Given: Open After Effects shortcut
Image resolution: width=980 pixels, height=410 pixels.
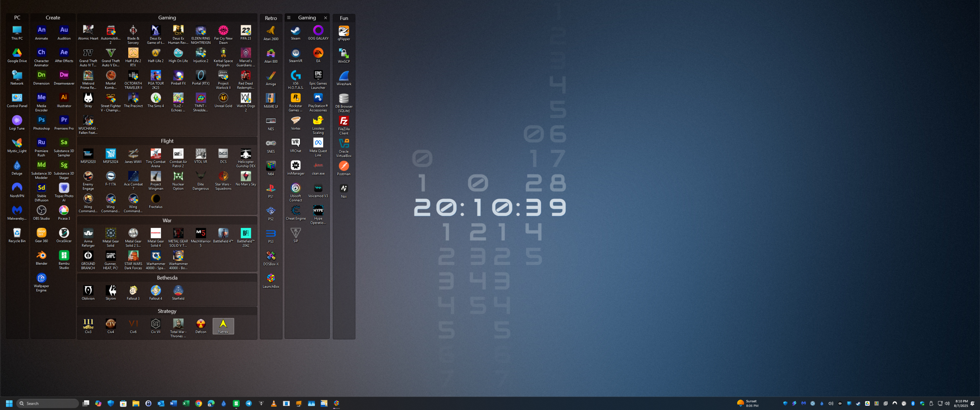Looking at the screenshot, I should click(64, 55).
